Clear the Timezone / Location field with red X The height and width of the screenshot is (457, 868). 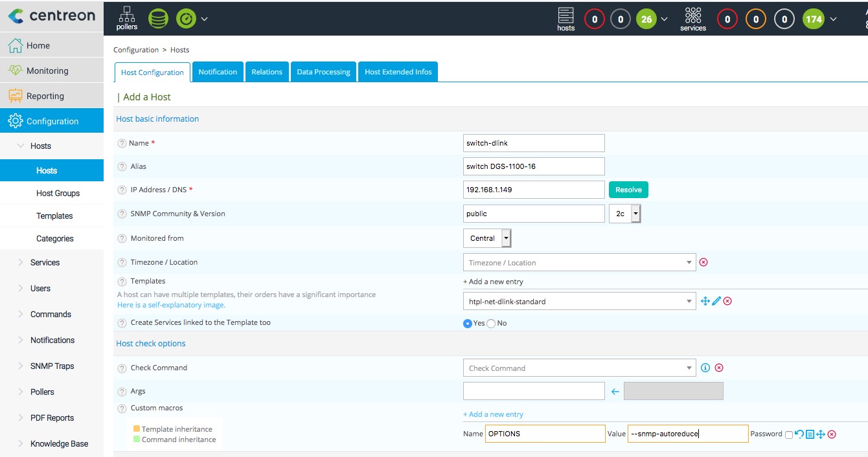[703, 262]
